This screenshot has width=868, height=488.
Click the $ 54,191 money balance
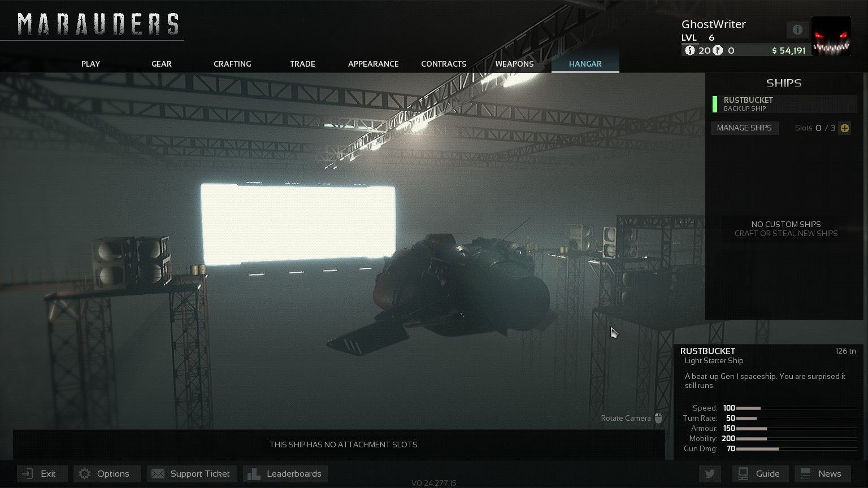pyautogui.click(x=788, y=51)
